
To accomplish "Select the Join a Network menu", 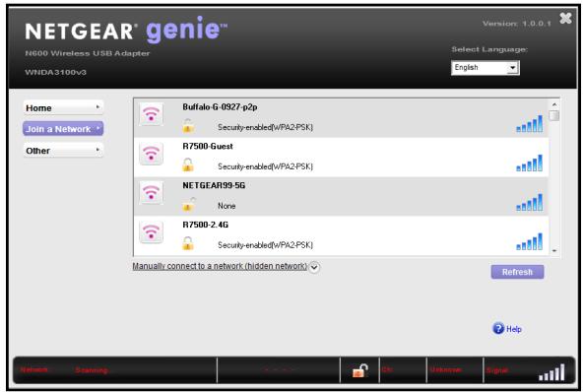I will (x=63, y=129).
